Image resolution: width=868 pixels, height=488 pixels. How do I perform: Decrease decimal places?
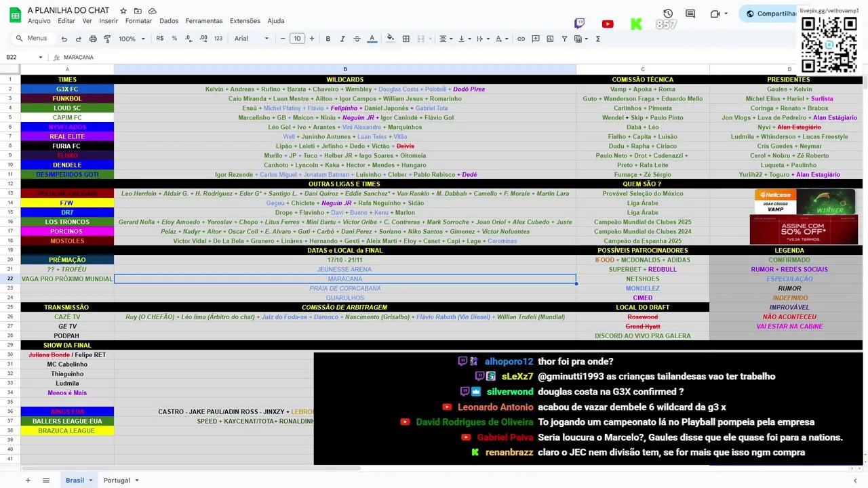point(189,39)
